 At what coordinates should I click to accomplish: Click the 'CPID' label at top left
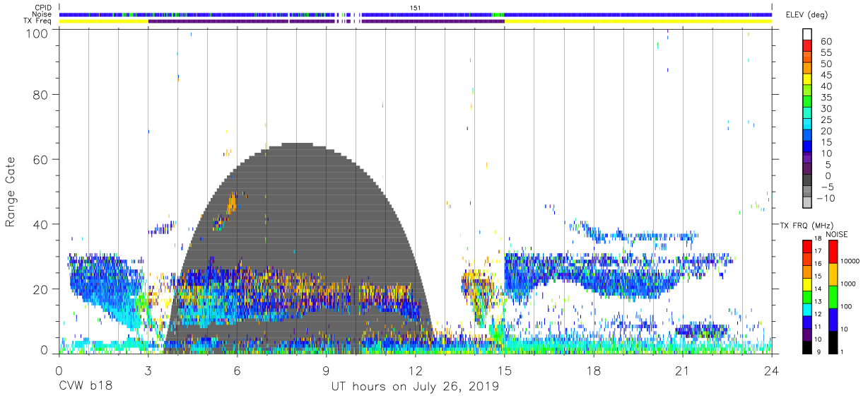click(42, 8)
